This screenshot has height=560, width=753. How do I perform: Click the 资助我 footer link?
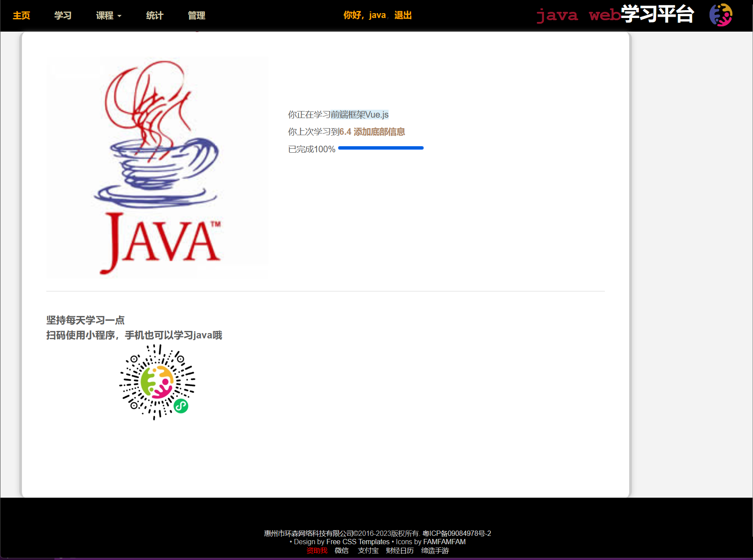point(317,550)
